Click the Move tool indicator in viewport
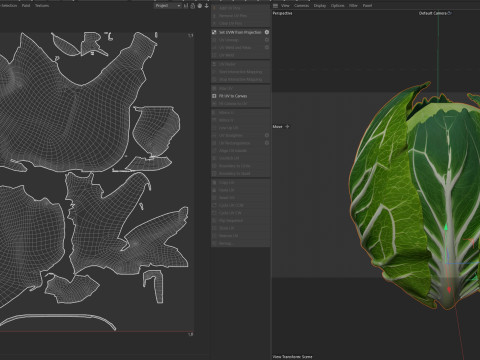The width and height of the screenshot is (480, 360). (x=281, y=127)
